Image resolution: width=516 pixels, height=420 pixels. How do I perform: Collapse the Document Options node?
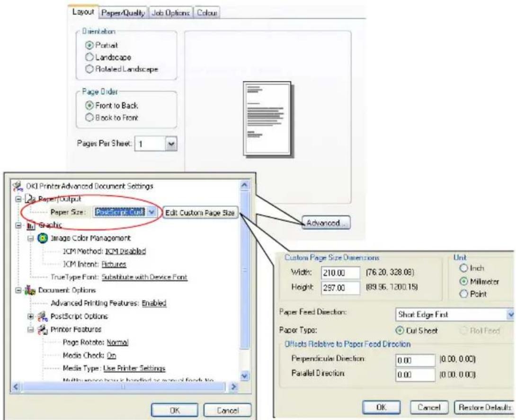tap(19, 291)
